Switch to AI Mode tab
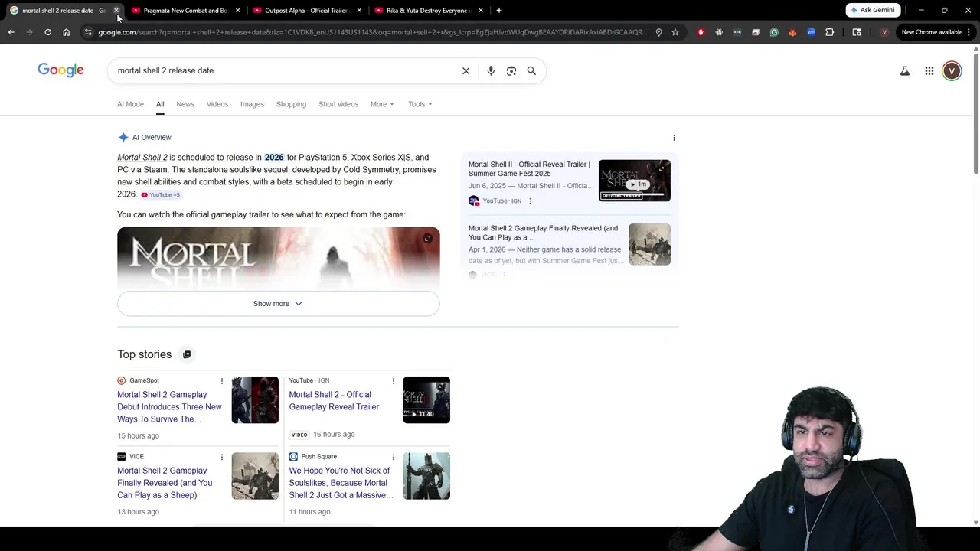This screenshot has height=551, width=980. tap(130, 104)
